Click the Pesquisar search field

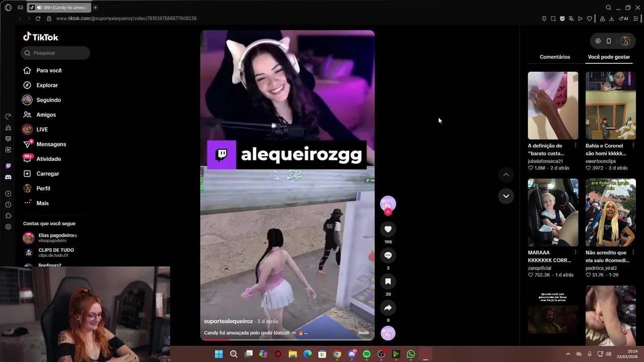pyautogui.click(x=55, y=53)
